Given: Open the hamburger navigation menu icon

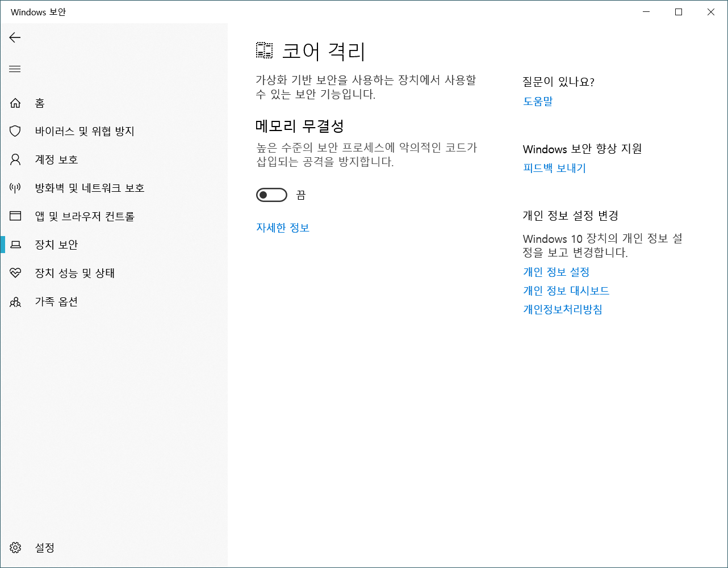Looking at the screenshot, I should (15, 69).
